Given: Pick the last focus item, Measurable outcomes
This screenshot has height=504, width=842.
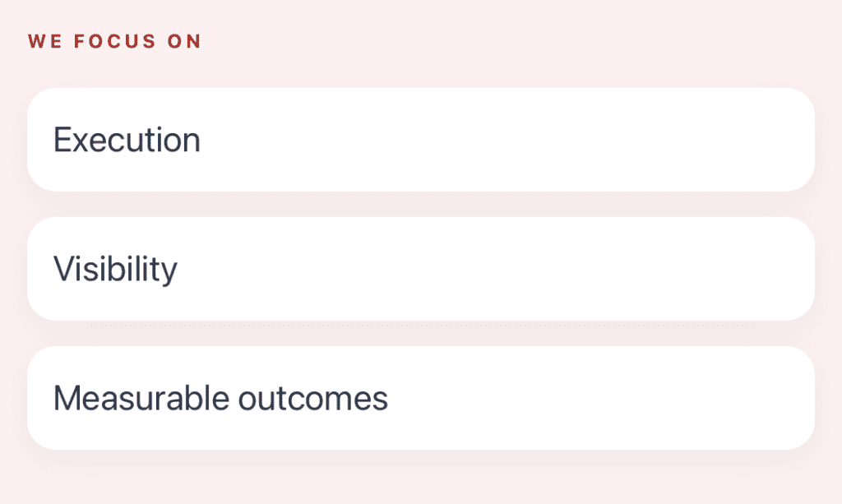Looking at the screenshot, I should tap(420, 398).
